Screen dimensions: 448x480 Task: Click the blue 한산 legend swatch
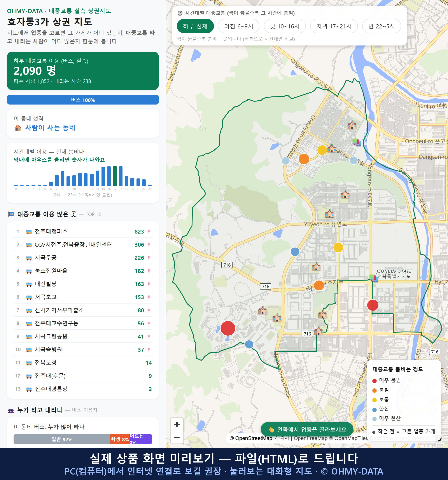(374, 410)
